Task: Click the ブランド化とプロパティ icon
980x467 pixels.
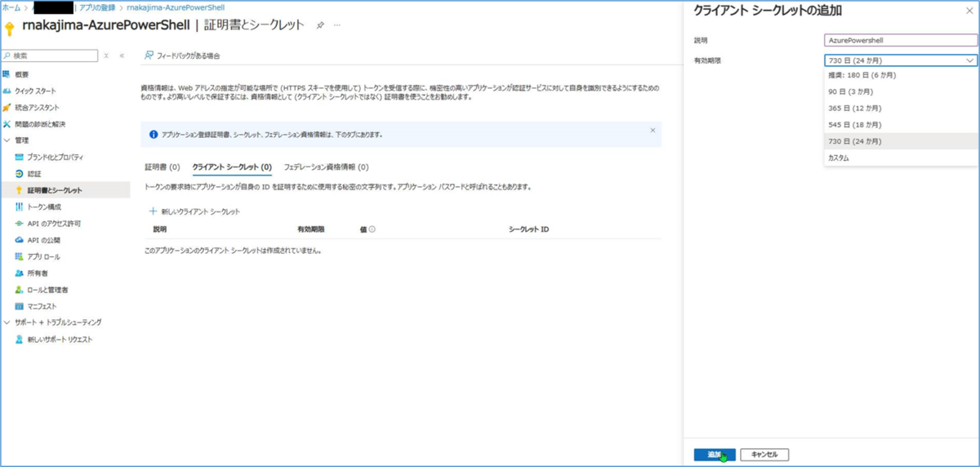Action: click(x=20, y=157)
